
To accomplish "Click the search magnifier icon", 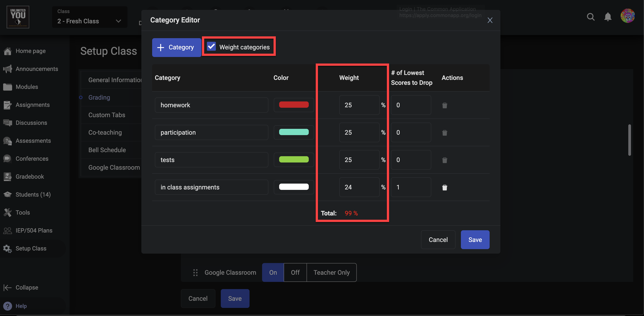I will point(591,17).
